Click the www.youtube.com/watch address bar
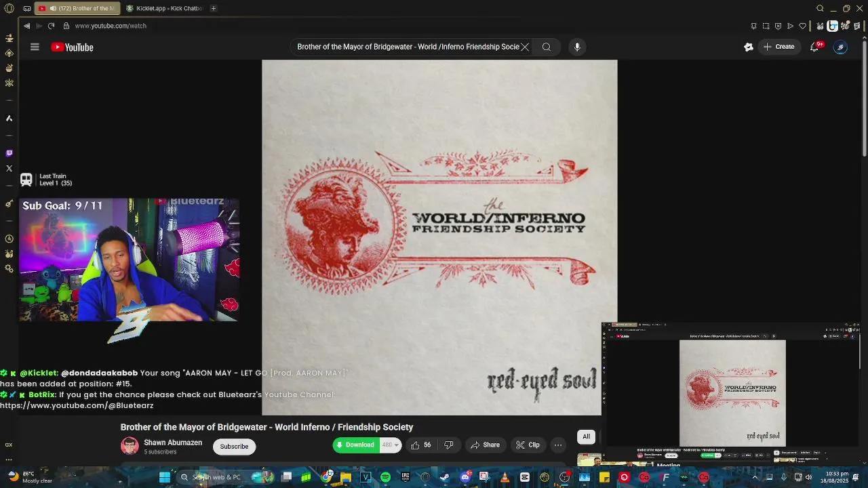 tap(111, 26)
